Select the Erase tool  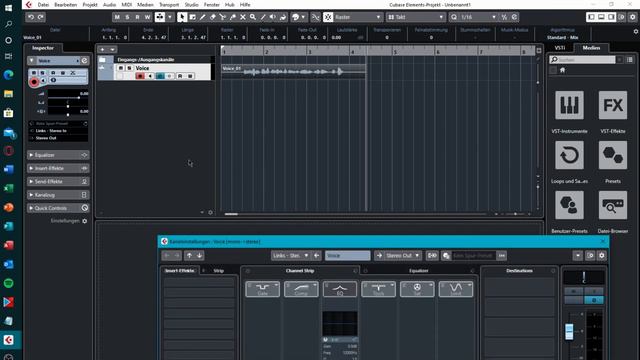[x=213, y=17]
